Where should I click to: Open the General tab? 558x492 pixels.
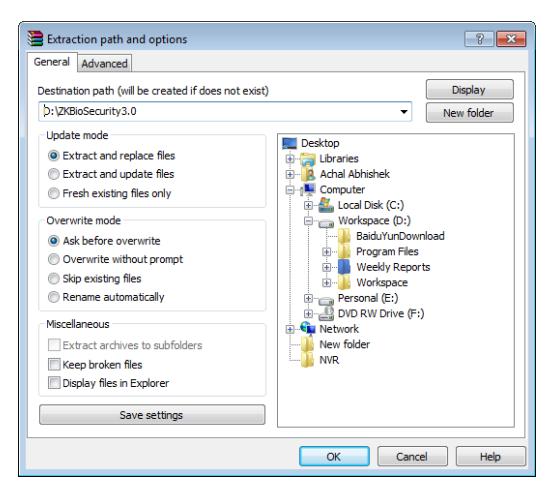52,62
